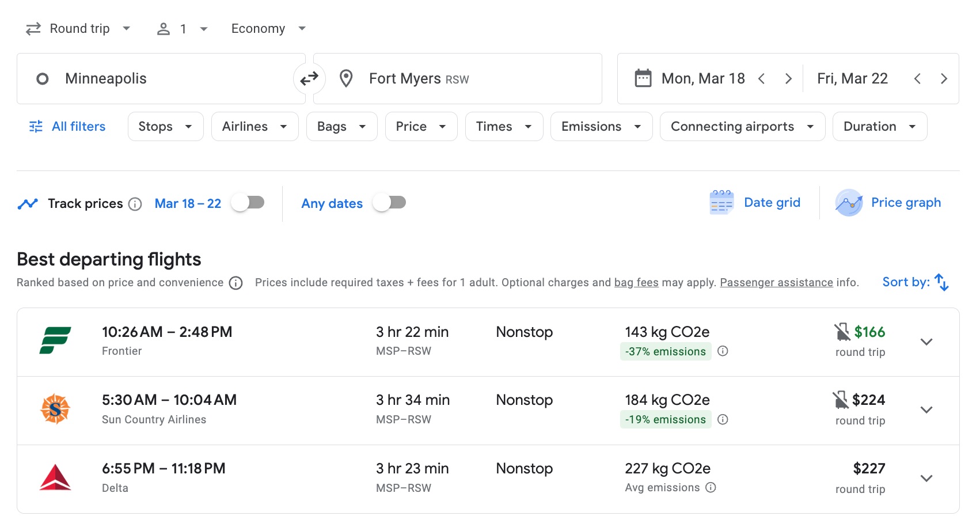Open the Economy cabin class selector
Screen dimensions: 980x531
coord(267,28)
